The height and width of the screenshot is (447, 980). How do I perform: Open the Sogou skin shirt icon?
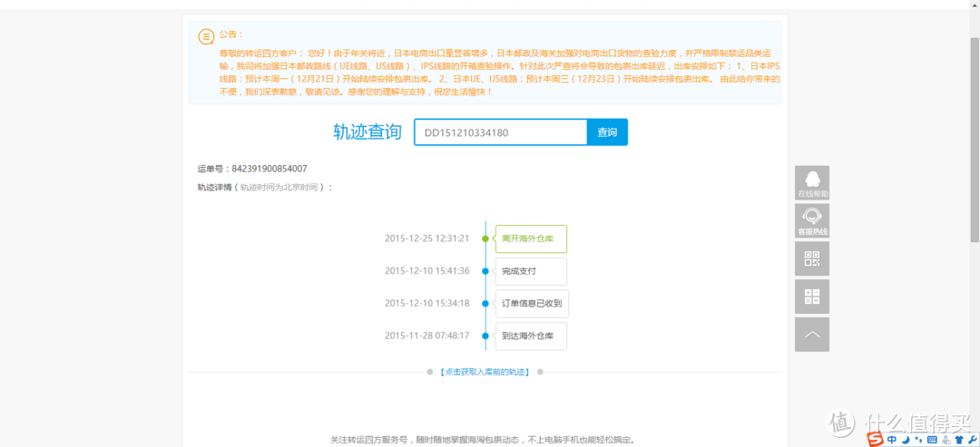959,440
